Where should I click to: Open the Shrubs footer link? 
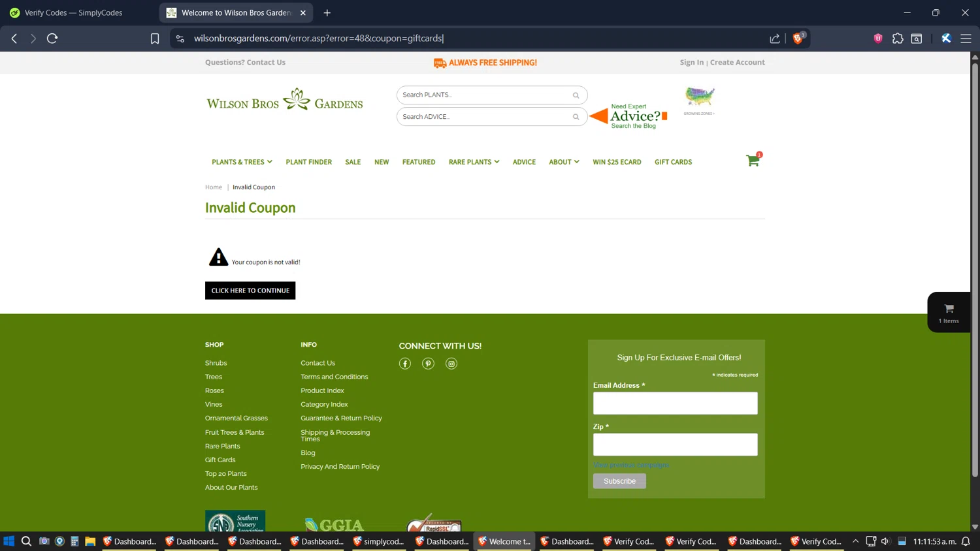click(x=216, y=363)
